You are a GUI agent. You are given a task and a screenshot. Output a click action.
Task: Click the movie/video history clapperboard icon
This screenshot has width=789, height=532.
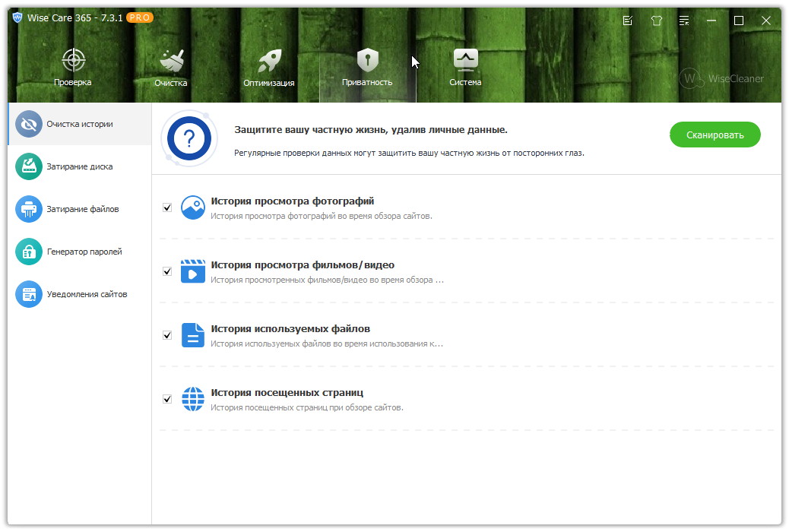(x=193, y=271)
